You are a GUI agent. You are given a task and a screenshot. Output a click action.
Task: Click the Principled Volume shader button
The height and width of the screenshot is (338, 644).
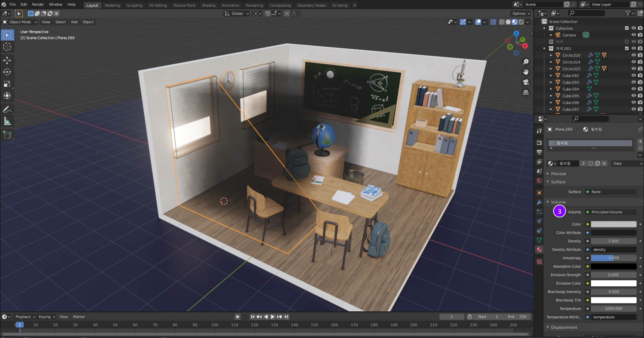pyautogui.click(x=611, y=212)
